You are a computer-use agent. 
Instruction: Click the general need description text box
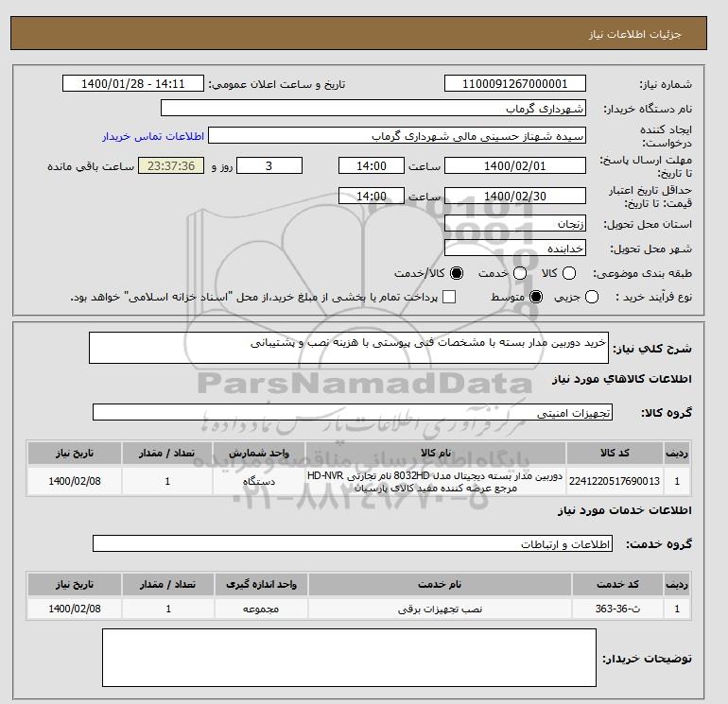click(348, 348)
